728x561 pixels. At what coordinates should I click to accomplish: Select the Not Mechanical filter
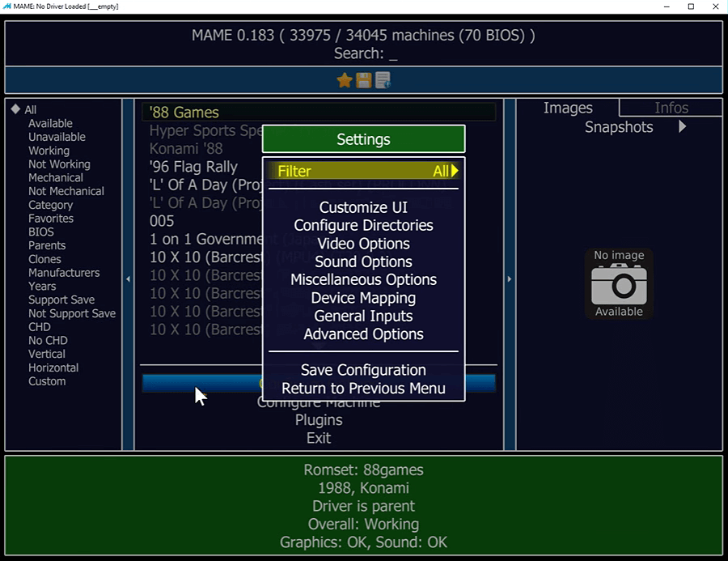coord(66,191)
